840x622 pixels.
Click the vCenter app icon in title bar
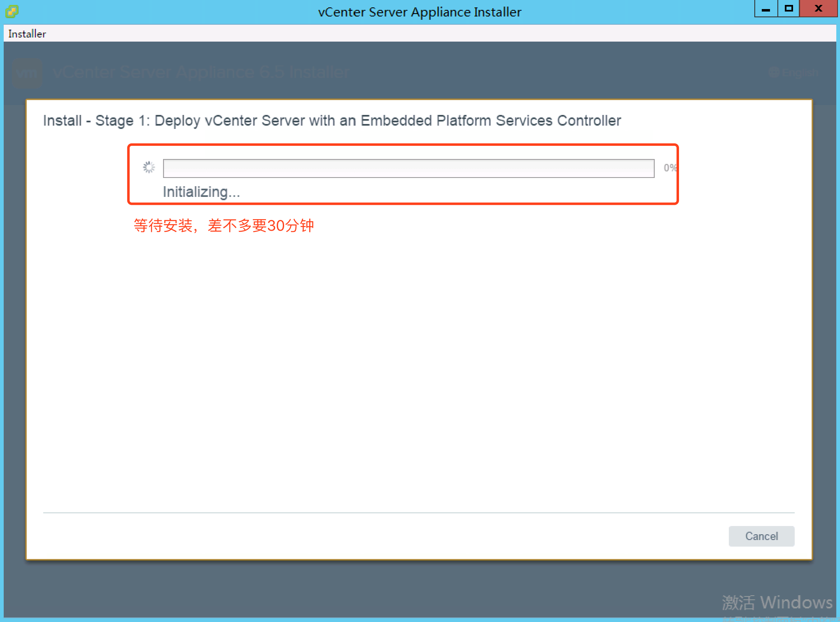[12, 11]
